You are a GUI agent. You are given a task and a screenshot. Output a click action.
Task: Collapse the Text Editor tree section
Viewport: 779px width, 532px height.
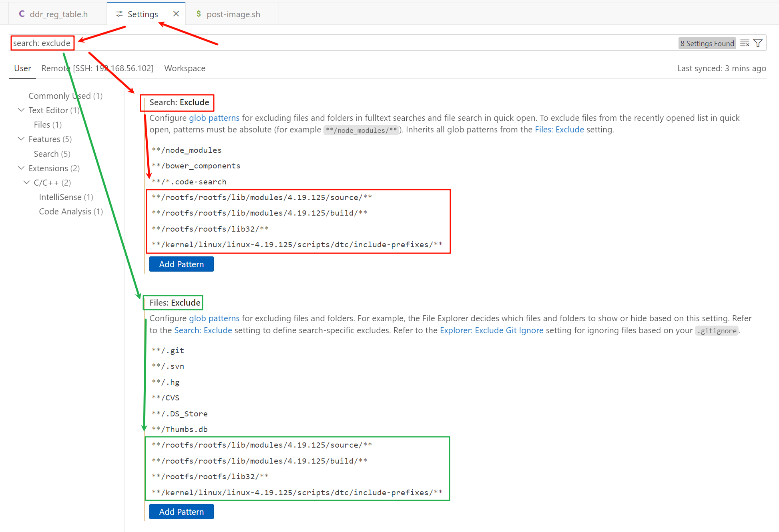click(21, 110)
